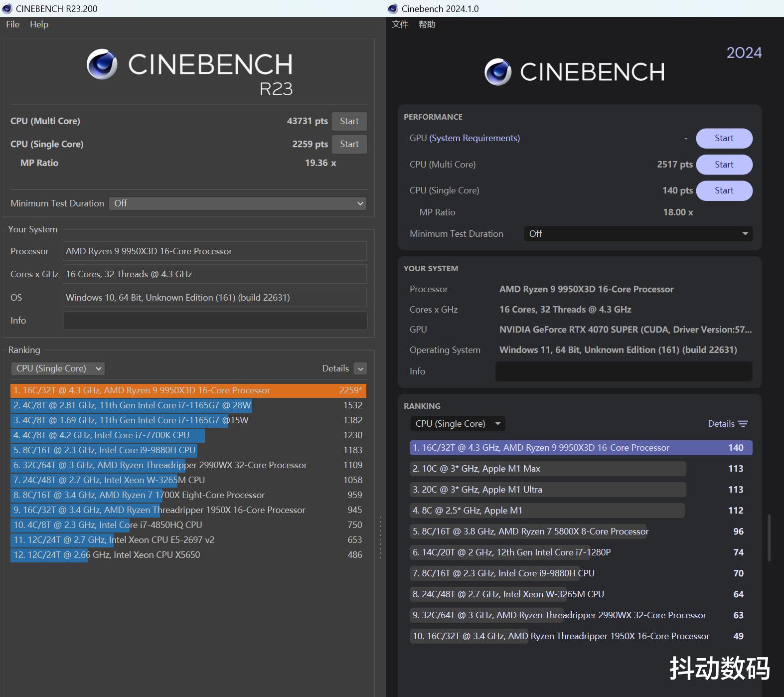Select R23 row Intel Core i7-4850HQ

(x=188, y=525)
